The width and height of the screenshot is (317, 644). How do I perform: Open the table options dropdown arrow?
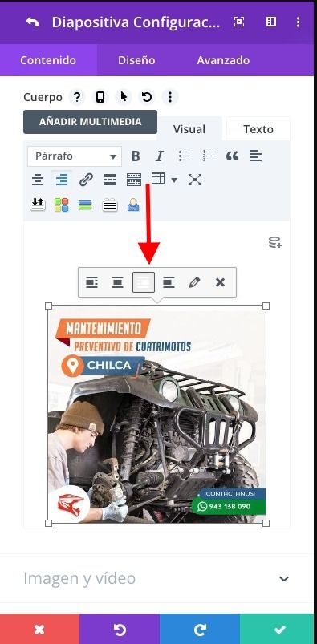tap(174, 180)
